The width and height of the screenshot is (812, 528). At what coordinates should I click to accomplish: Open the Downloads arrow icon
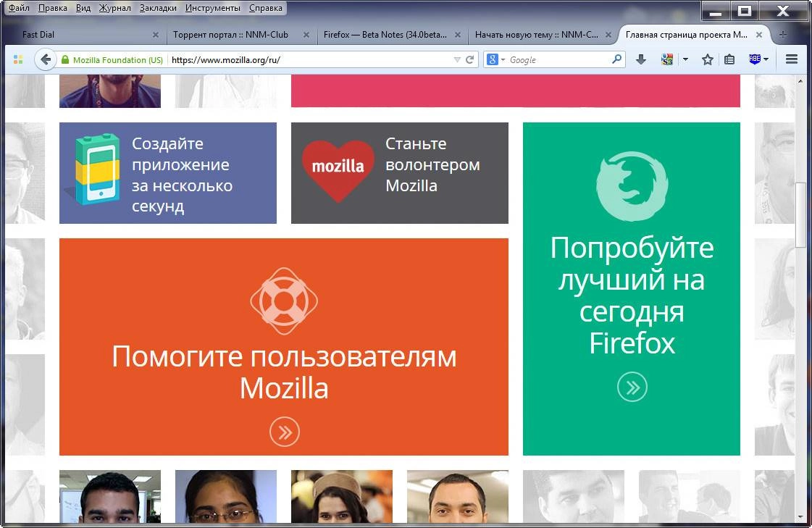tap(640, 59)
